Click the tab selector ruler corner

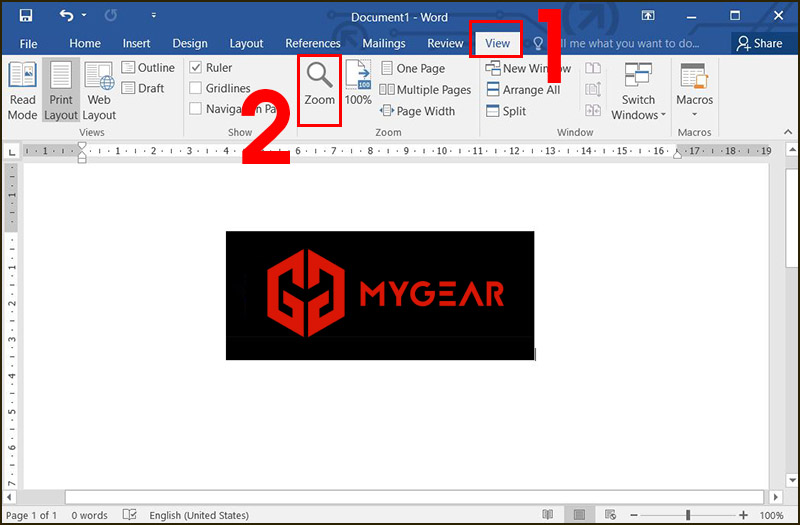pyautogui.click(x=12, y=152)
